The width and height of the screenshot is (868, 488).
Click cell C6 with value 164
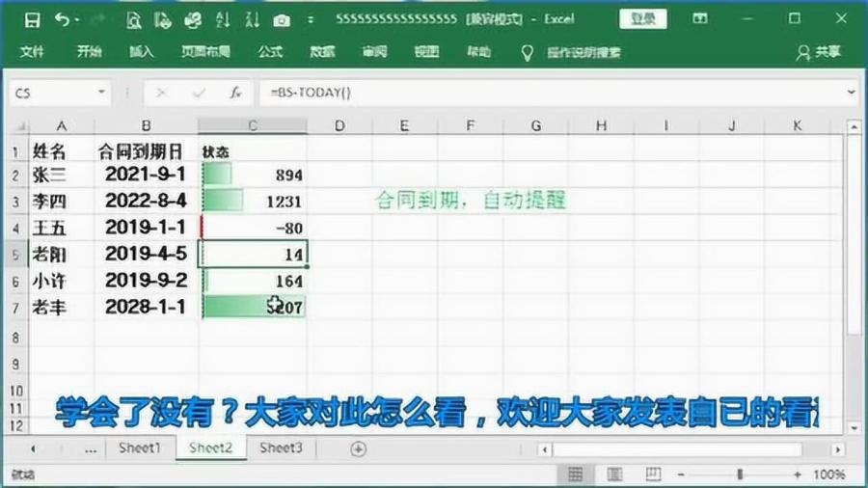pyautogui.click(x=253, y=281)
